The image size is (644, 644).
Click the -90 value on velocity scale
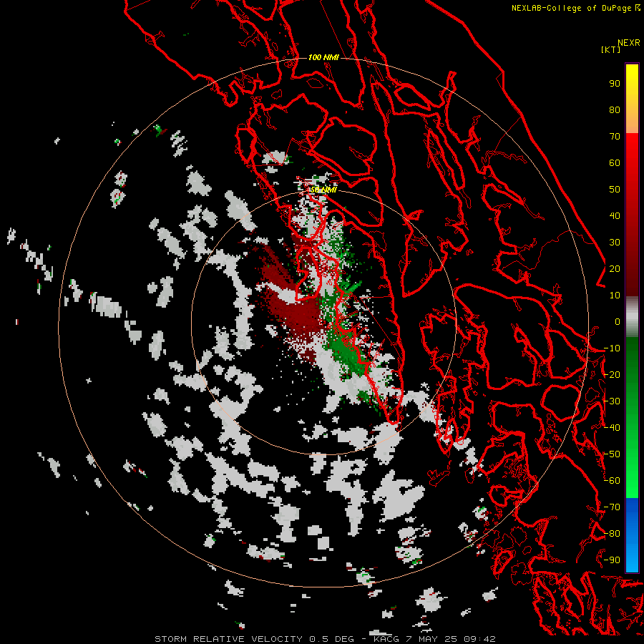(612, 560)
